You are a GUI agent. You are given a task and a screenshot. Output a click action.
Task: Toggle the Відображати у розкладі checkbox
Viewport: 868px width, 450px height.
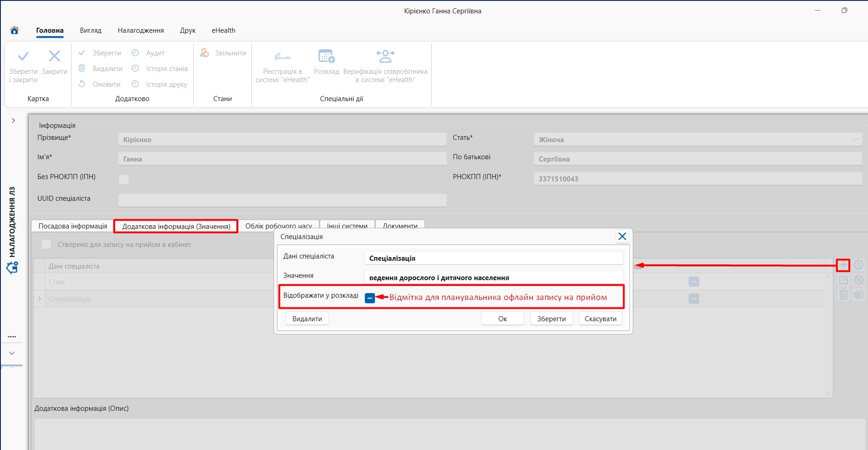(x=370, y=298)
